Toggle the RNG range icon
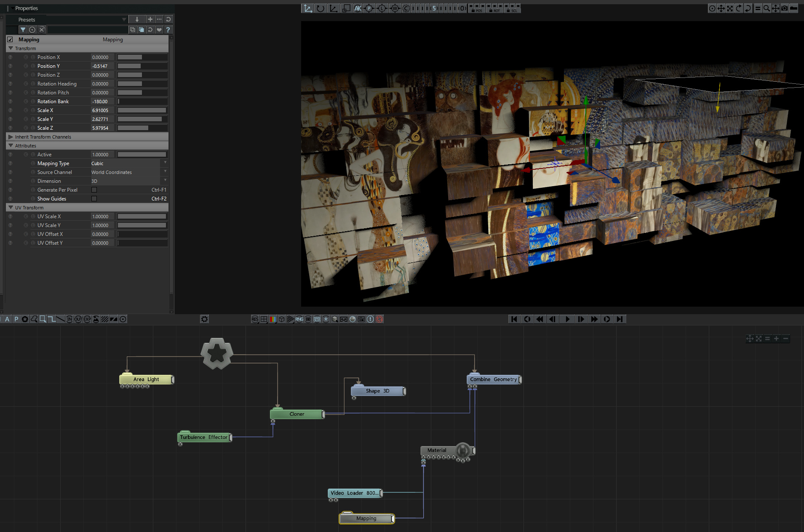Screen dimensions: 804x532 pyautogui.click(x=299, y=319)
